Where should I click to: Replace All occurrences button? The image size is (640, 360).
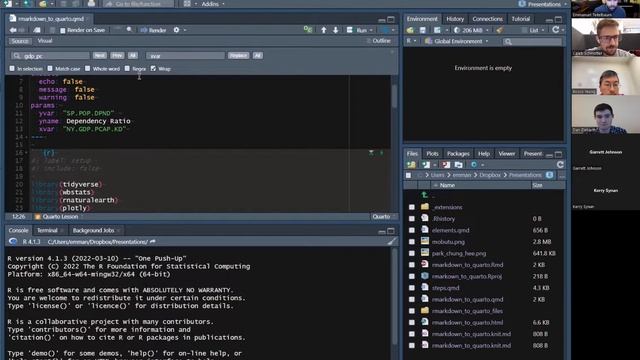pos(258,55)
